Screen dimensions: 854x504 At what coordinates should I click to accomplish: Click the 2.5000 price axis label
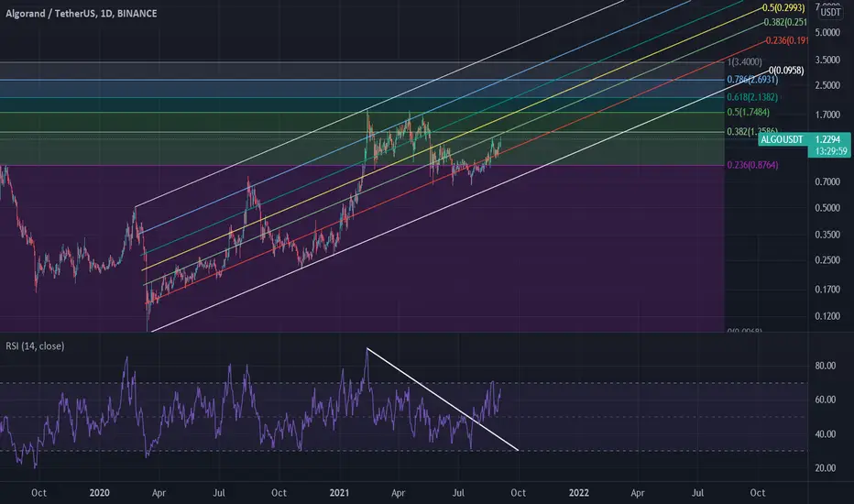coord(827,85)
